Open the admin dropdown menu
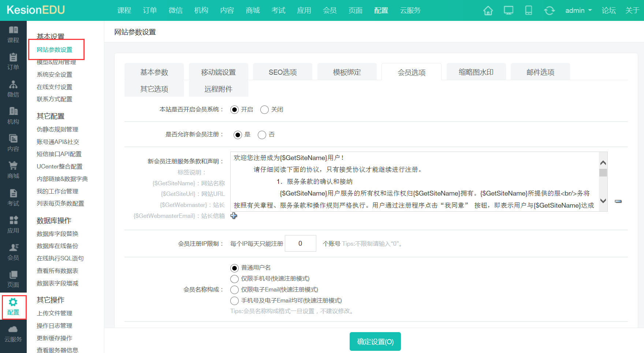Image resolution: width=644 pixels, height=353 pixels. [x=578, y=10]
